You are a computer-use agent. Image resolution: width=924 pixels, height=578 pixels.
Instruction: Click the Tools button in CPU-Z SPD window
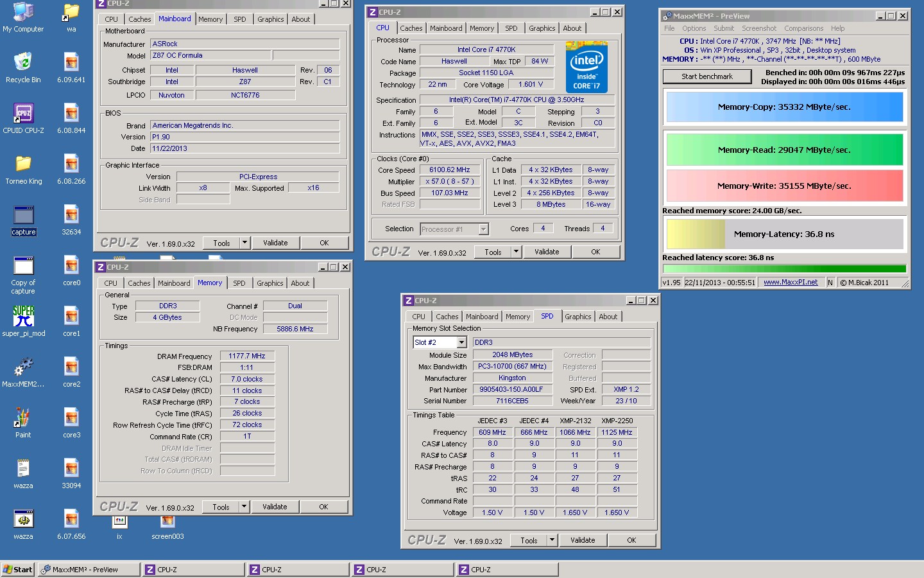529,540
